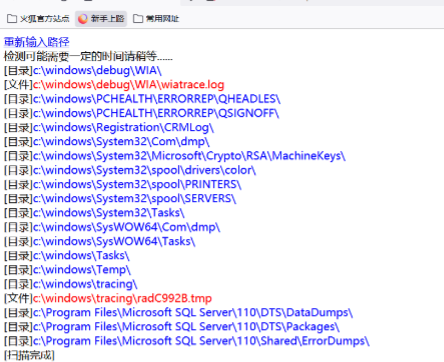Open the spool\PRINTERS\ directory link
The image size is (444, 362).
tap(137, 185)
